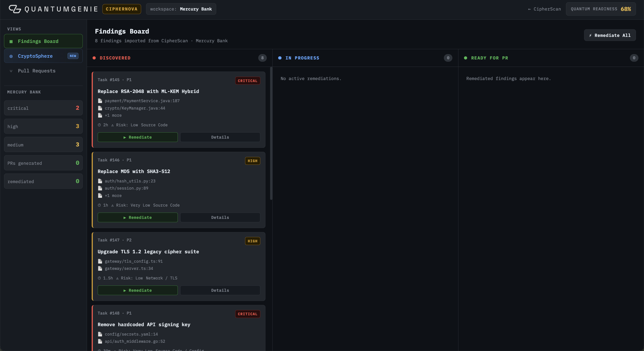Click the NEW badge beside CryptoSphere

click(x=73, y=56)
